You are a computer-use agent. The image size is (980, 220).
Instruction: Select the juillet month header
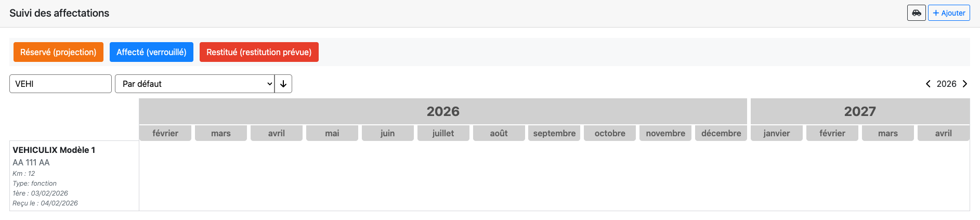click(443, 133)
